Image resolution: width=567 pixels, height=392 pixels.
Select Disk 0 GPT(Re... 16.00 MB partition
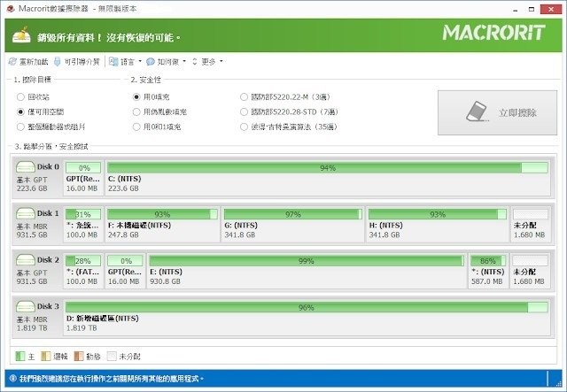point(83,178)
